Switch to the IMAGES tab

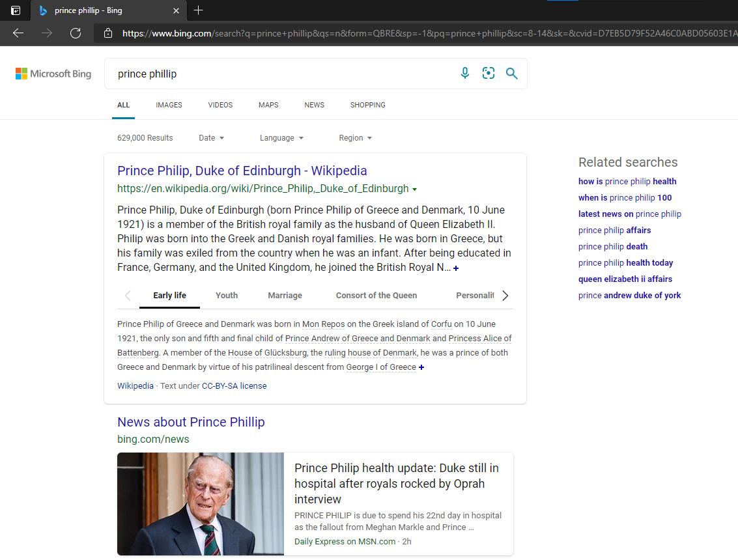pyautogui.click(x=169, y=105)
